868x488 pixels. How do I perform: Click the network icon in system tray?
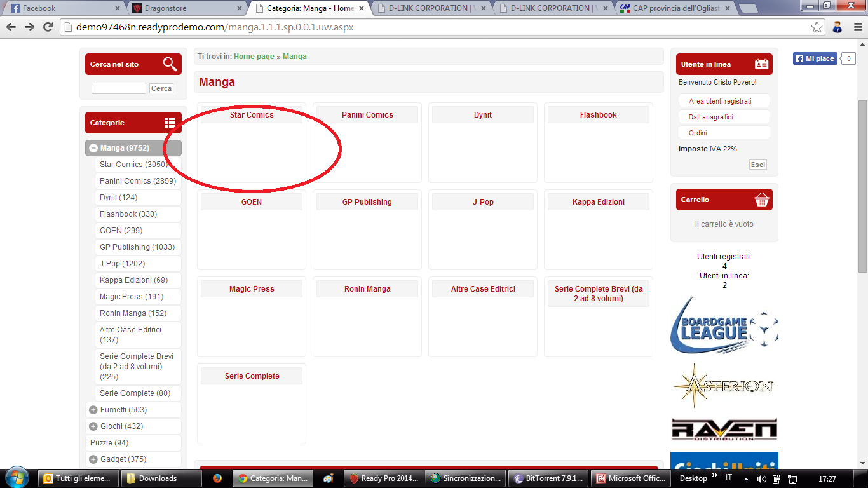[792, 478]
